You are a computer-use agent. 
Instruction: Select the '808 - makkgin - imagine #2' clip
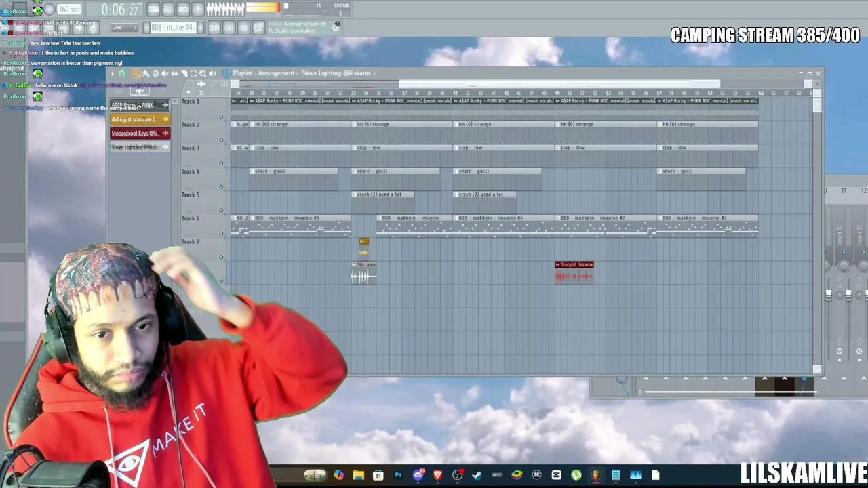coord(606,225)
